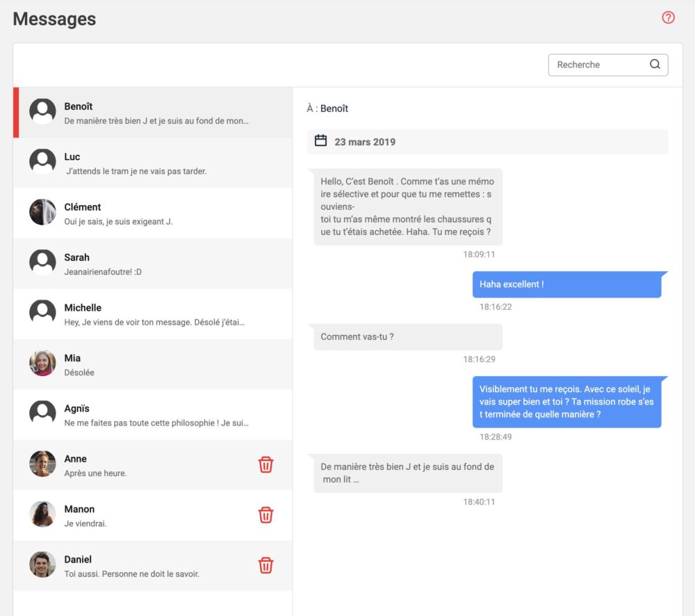Click Mia's profile photo avatar

42,363
